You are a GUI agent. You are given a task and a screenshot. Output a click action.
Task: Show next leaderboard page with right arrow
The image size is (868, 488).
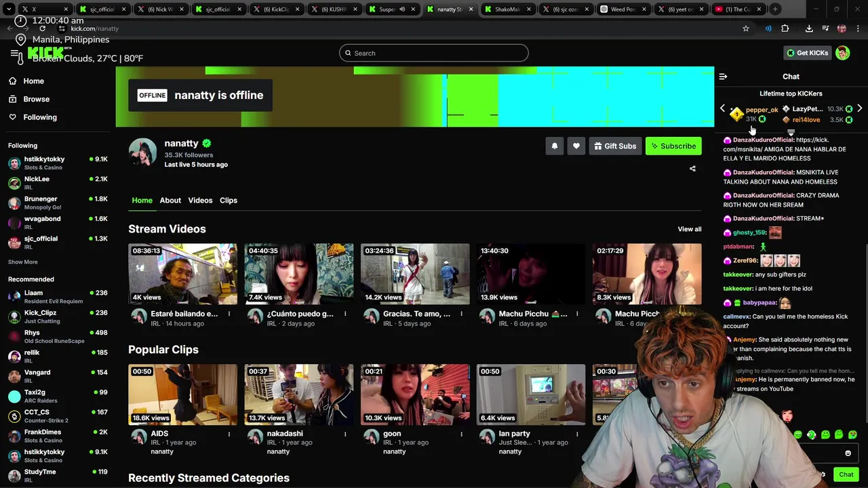tap(859, 108)
